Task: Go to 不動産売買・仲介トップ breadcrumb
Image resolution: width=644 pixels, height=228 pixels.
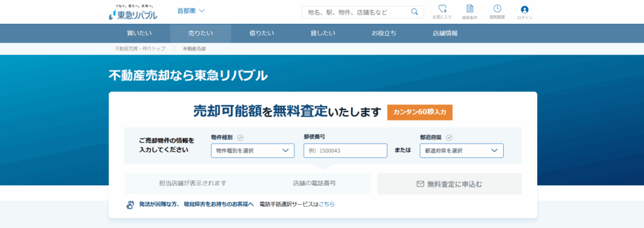Action: 140,48
